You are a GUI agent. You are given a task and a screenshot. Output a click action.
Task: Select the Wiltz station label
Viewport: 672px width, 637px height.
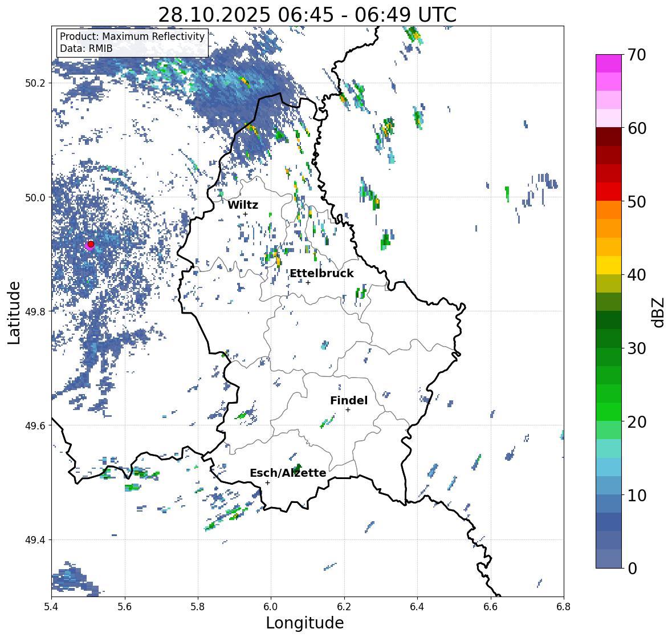[x=243, y=205]
